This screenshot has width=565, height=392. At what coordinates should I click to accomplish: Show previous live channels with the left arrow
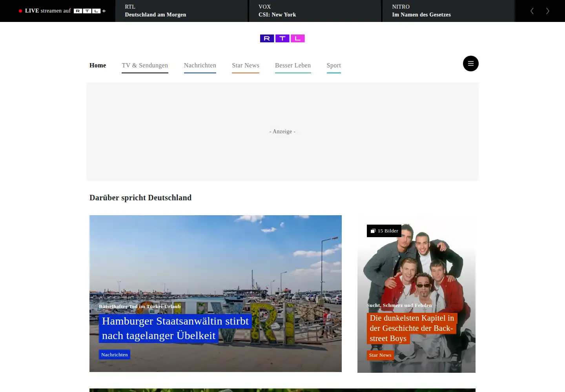point(532,11)
